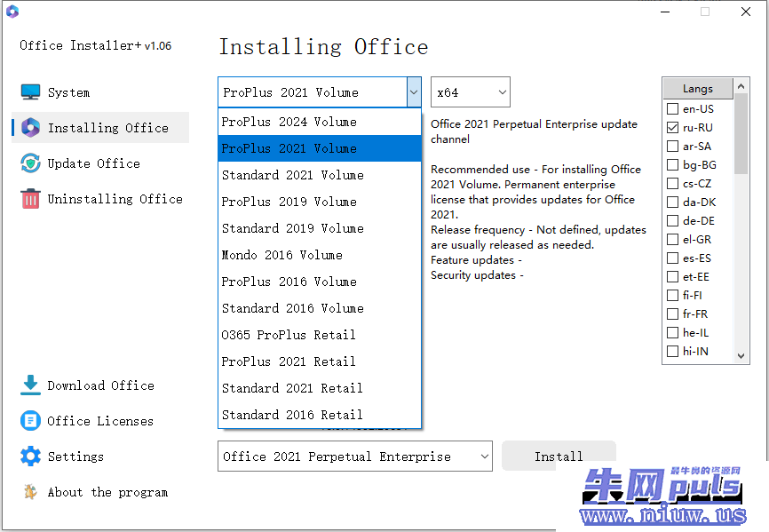Collapse the Office edition dropdown arrow
Screen dimensions: 769x532
[x=414, y=91]
